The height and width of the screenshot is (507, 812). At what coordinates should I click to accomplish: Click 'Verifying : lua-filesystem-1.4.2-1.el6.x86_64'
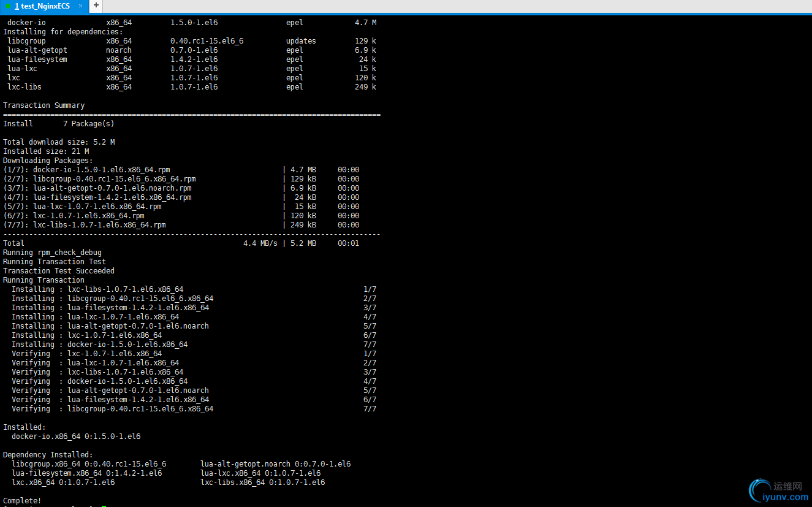coord(110,400)
